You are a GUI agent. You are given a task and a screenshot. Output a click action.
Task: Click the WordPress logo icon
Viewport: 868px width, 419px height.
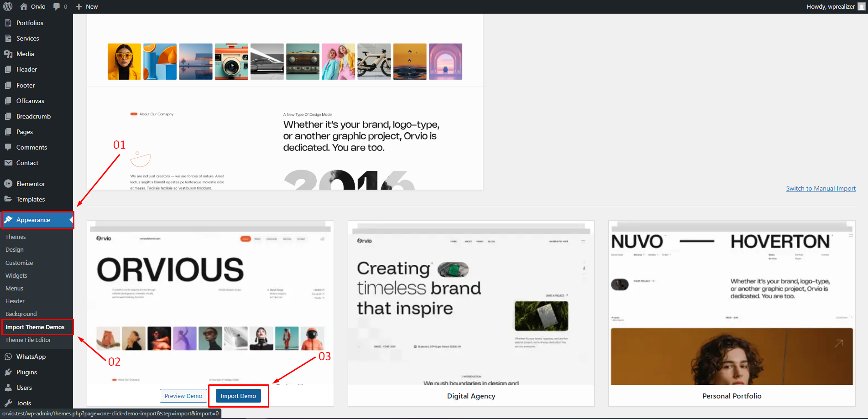click(x=8, y=6)
